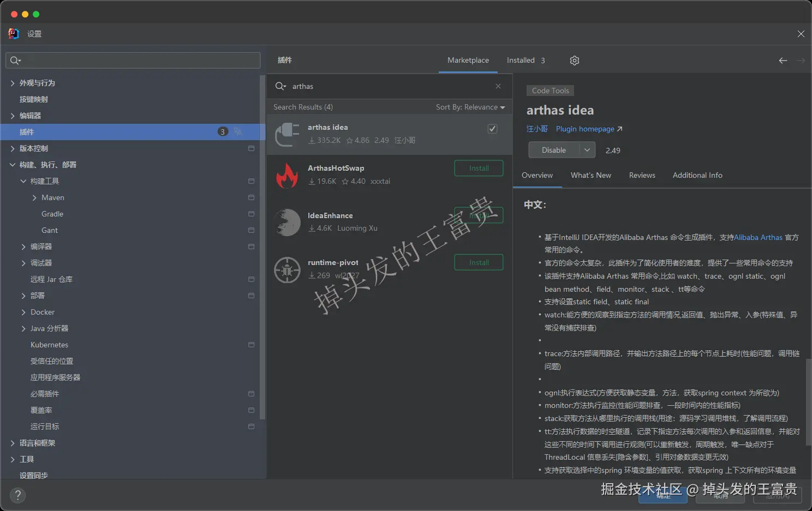Click the search magnifier in plugin search
812x511 pixels.
click(280, 86)
